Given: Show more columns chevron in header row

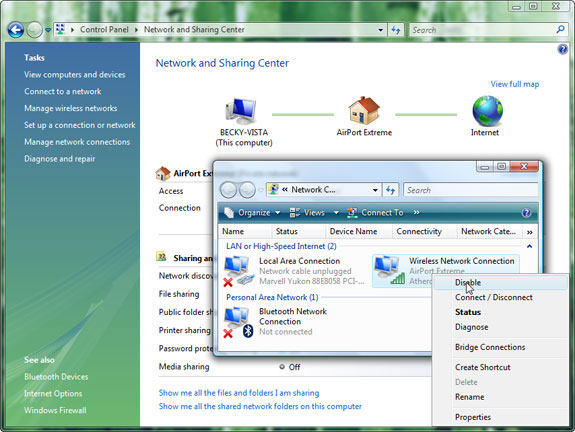Looking at the screenshot, I should [x=530, y=232].
